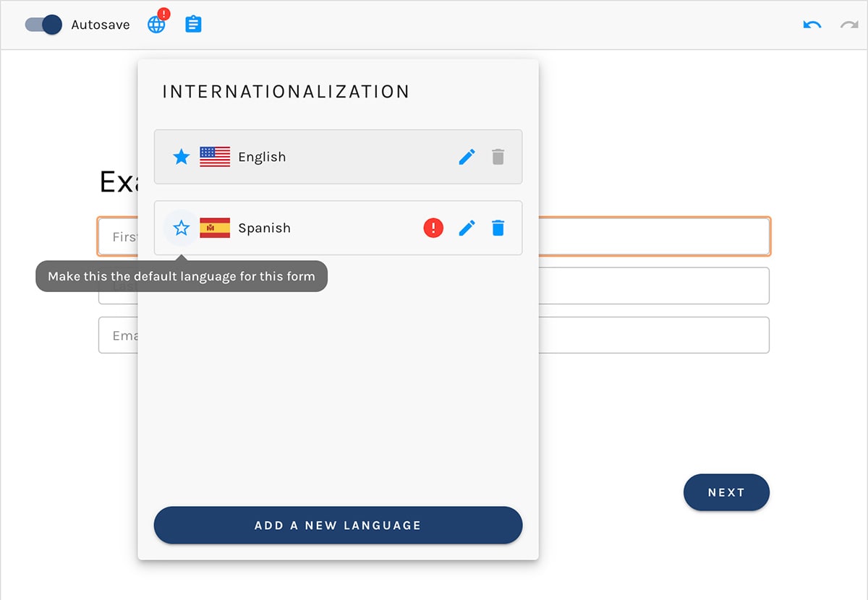Viewport: 868px width, 600px height.
Task: Click the Add a New Language button
Action: (338, 526)
